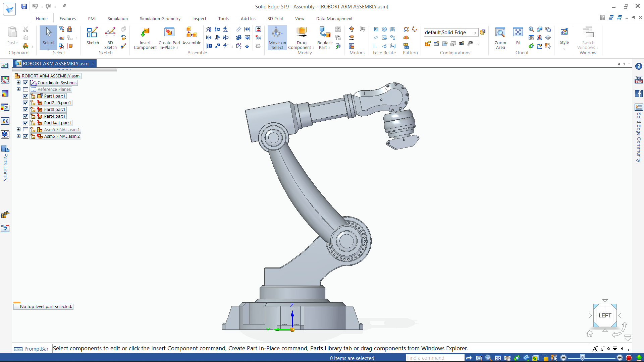Viewport: 644px width, 362px height.
Task: Expand the Asm5 FINAL.asm:1 tree node
Action: (x=18, y=130)
